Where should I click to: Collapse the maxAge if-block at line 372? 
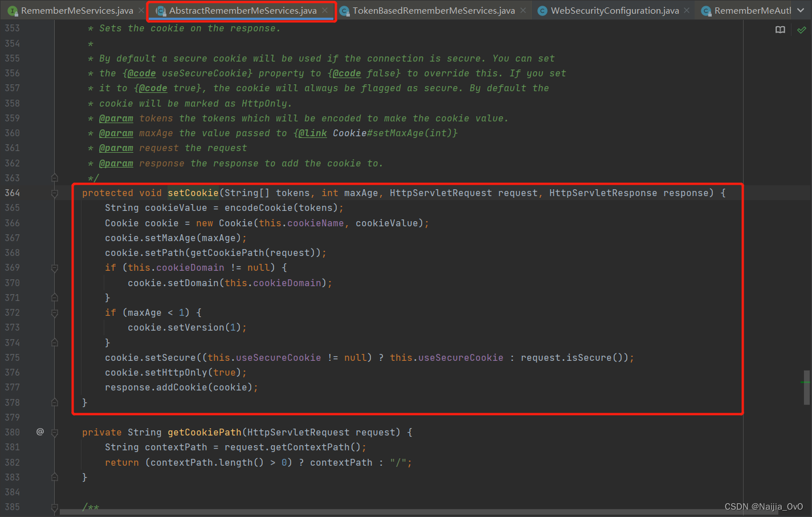pyautogui.click(x=55, y=313)
